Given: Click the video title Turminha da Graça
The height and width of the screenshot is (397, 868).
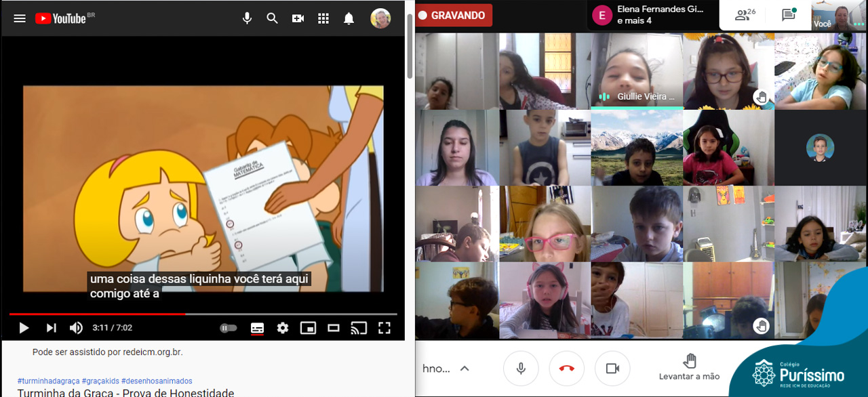Looking at the screenshot, I should click(x=125, y=392).
